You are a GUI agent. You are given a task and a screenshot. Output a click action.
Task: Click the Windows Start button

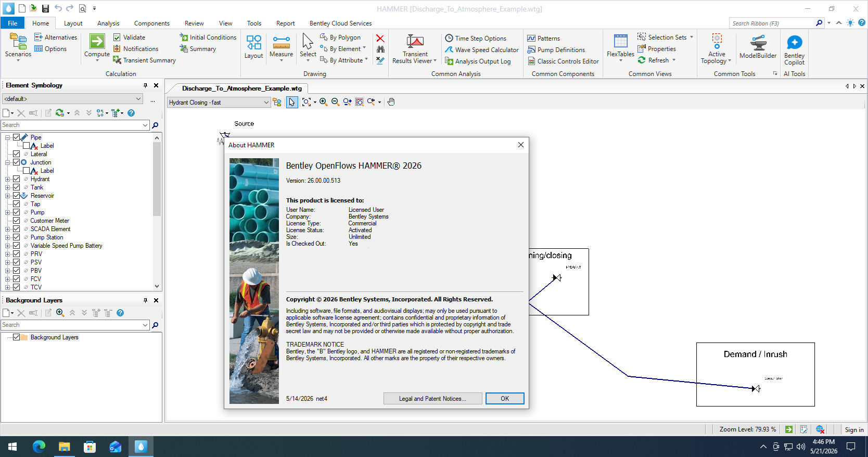pyautogui.click(x=12, y=447)
